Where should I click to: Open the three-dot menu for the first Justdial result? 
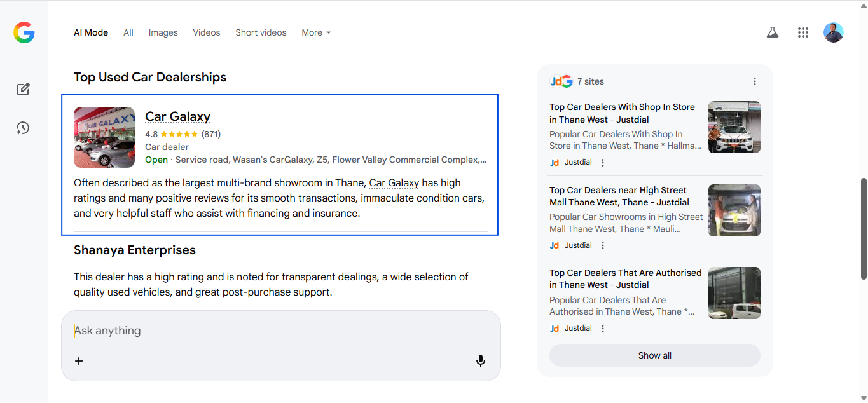tap(603, 163)
